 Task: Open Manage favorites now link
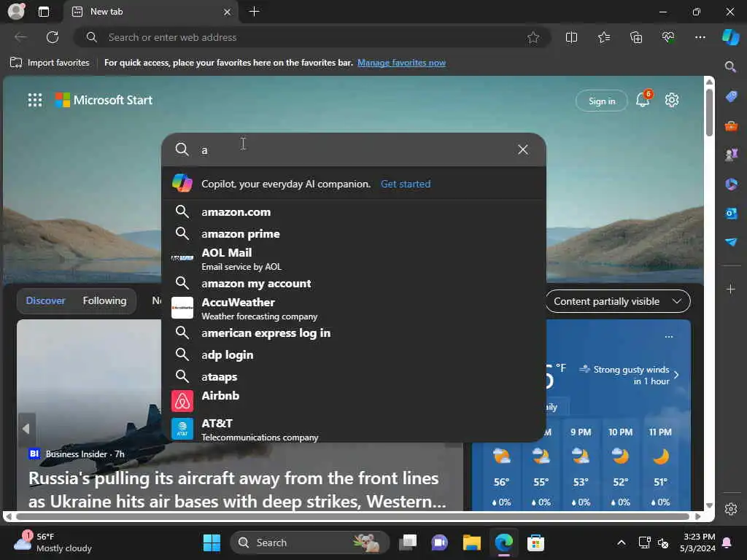point(401,63)
